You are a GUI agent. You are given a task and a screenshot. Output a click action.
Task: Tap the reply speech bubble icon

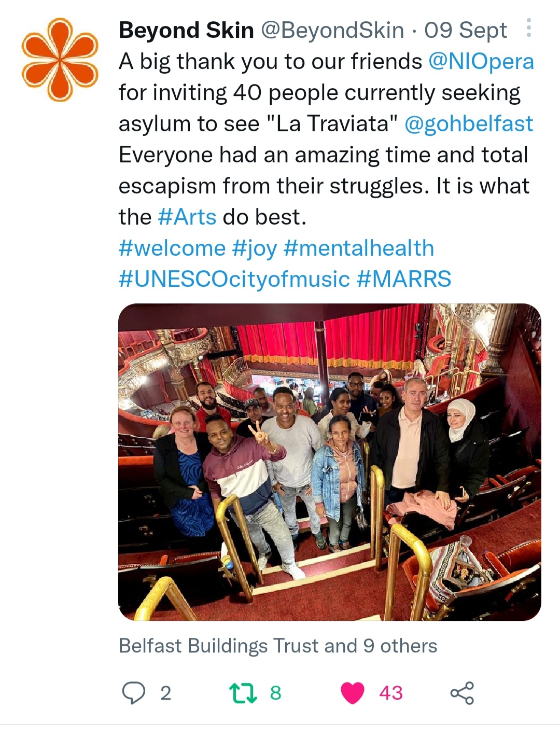coord(133,693)
